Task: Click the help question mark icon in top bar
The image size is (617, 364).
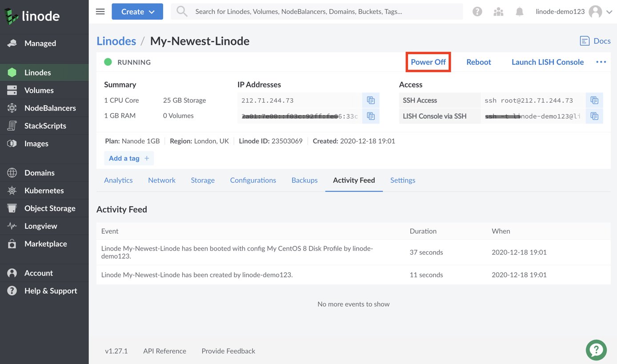Action: (x=477, y=12)
